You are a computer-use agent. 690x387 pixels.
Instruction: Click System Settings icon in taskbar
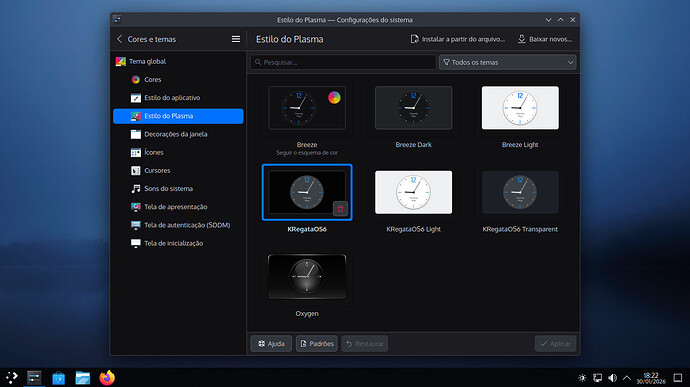[x=34, y=378]
